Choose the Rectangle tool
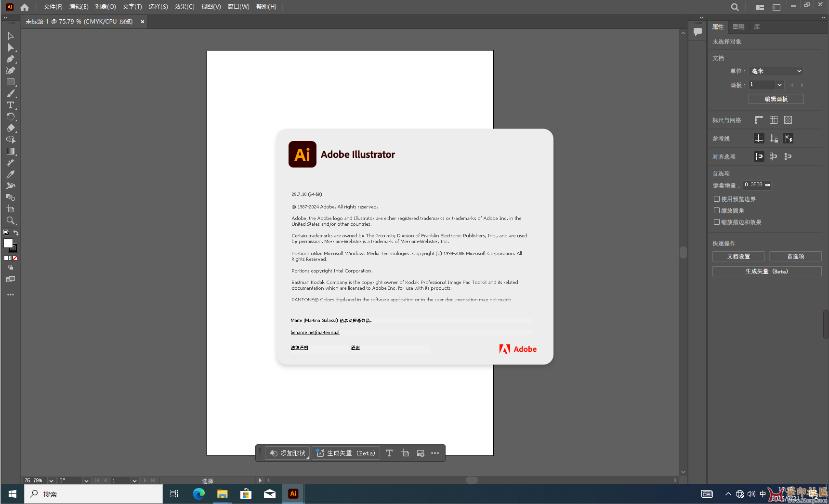Screen dimensions: 829x504 coord(10,82)
